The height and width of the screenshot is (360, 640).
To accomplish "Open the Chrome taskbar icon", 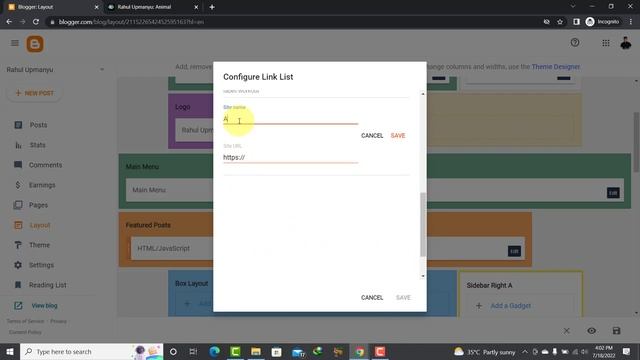I will 359,351.
